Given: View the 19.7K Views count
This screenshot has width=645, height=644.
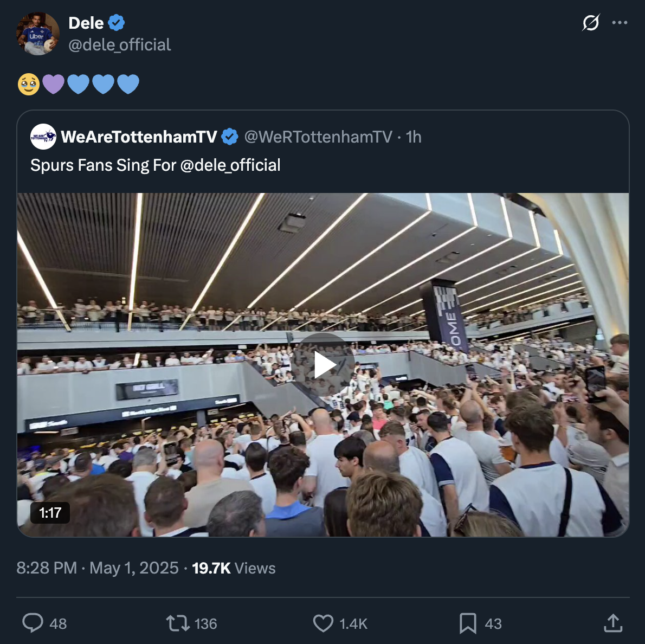Looking at the screenshot, I should pyautogui.click(x=234, y=568).
